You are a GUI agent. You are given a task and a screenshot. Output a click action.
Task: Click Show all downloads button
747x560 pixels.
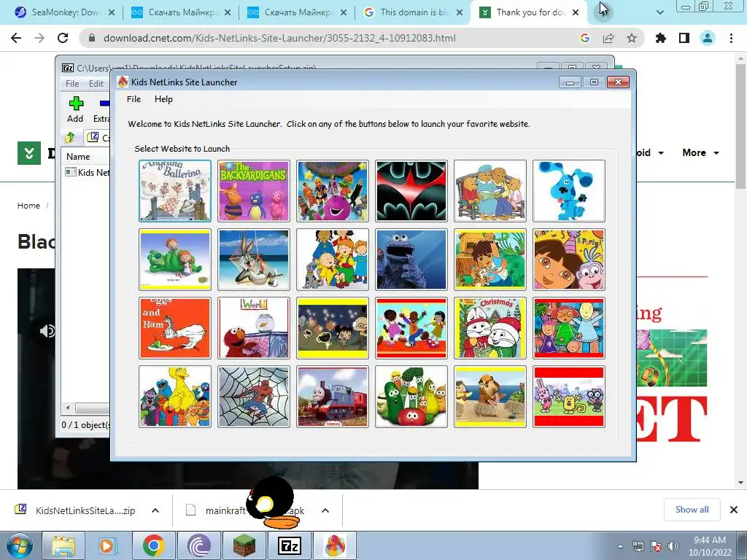pos(692,510)
